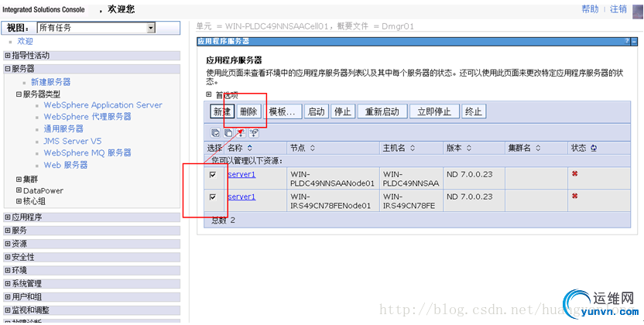Click stopped status icon for WIN-IRS49CN78FENode01
This screenshot has width=644, height=325.
[574, 196]
